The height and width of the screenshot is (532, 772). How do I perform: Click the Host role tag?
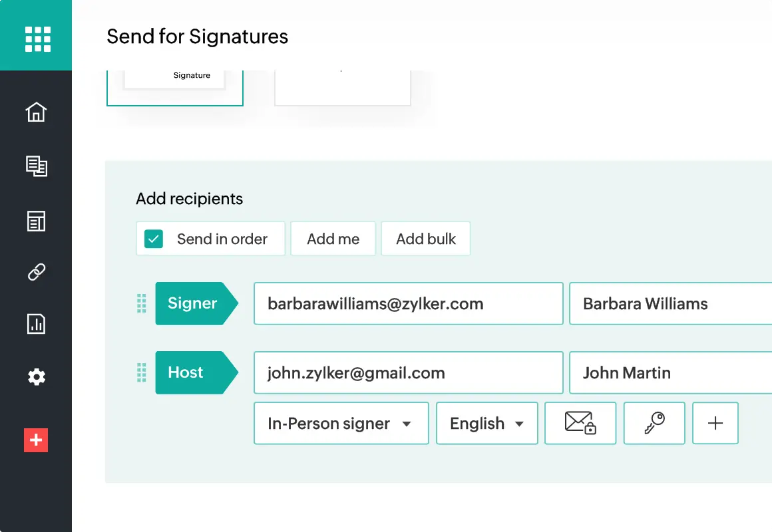point(186,372)
